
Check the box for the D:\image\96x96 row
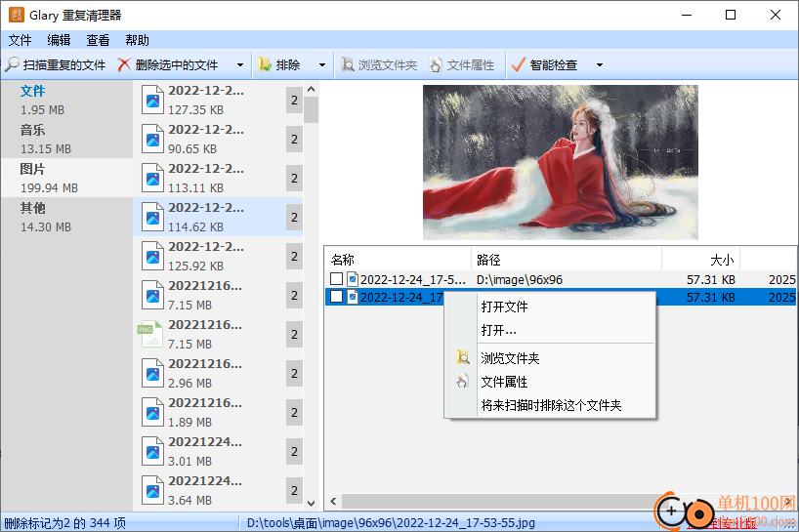tap(336, 279)
